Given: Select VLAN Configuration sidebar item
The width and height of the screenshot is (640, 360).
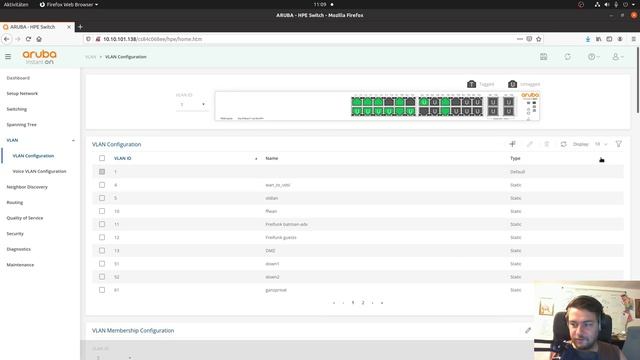Looking at the screenshot, I should coord(33,156).
